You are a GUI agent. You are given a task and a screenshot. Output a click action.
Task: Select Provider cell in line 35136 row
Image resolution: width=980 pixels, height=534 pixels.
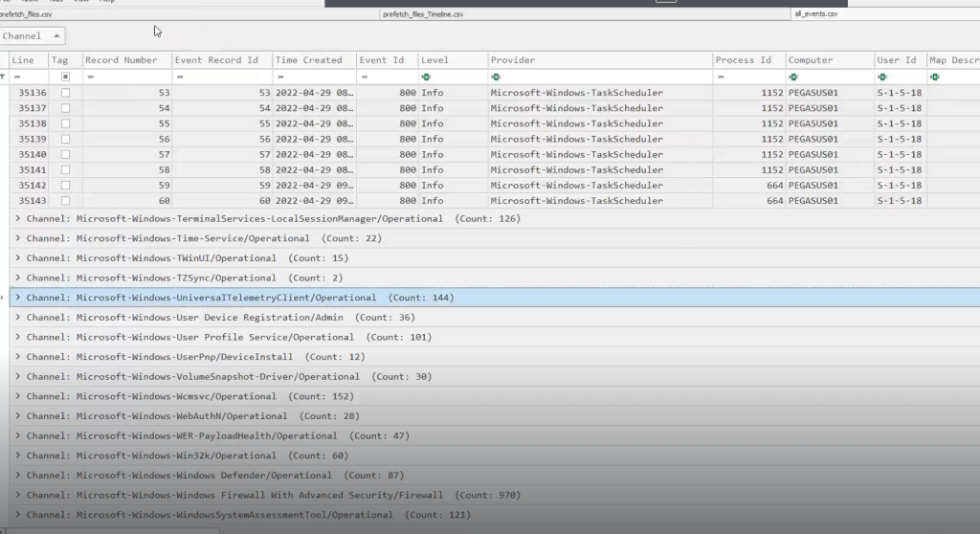point(600,93)
